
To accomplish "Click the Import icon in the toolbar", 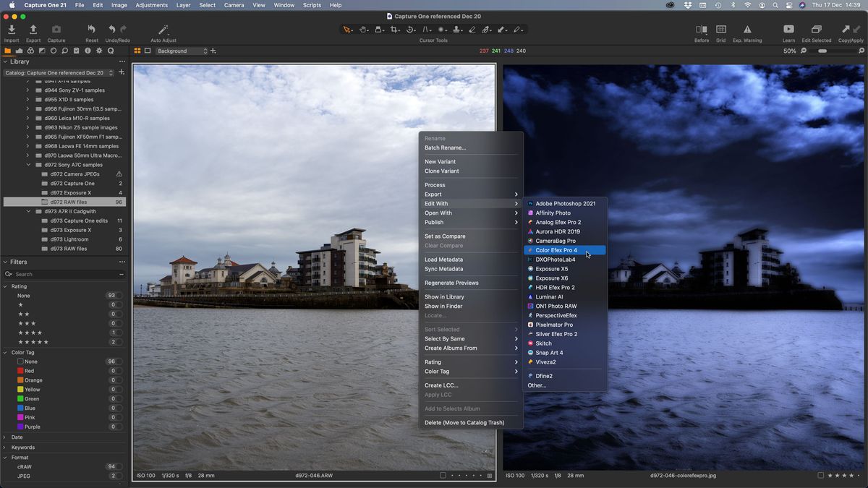I will tap(11, 29).
